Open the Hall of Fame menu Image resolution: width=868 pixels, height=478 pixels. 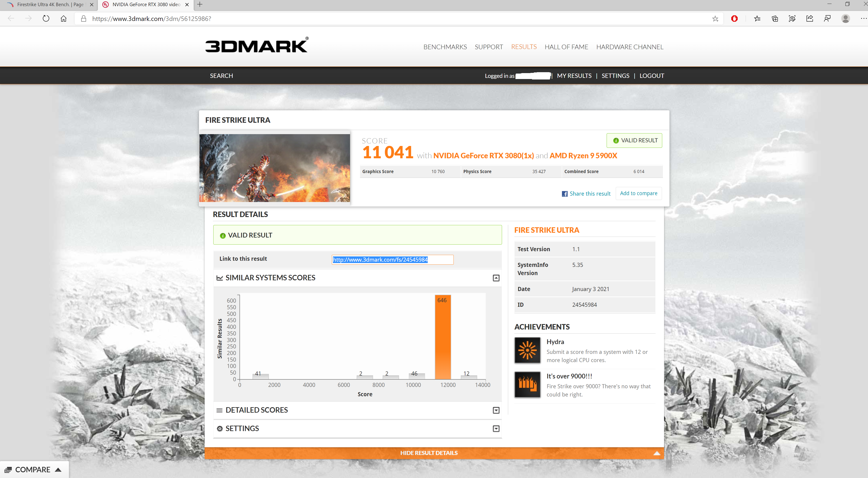coord(566,47)
